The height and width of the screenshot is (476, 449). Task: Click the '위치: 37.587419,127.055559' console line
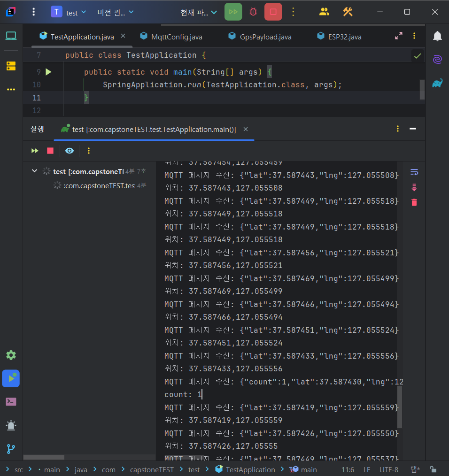click(x=224, y=421)
